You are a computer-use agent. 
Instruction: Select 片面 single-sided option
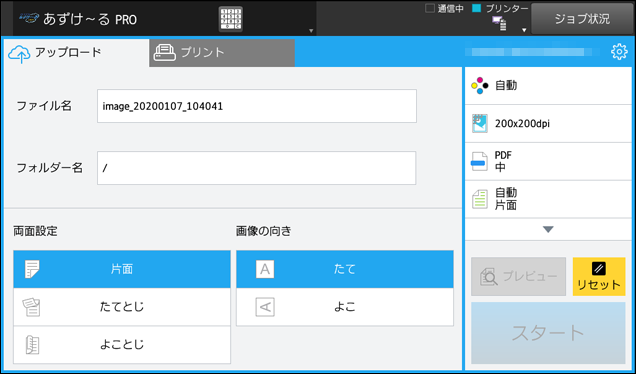click(122, 269)
